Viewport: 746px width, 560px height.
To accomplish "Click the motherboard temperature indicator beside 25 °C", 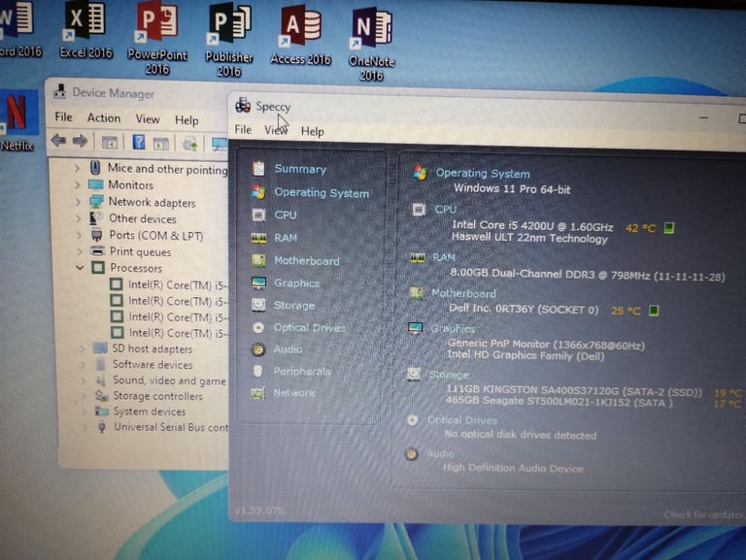I will tap(654, 311).
